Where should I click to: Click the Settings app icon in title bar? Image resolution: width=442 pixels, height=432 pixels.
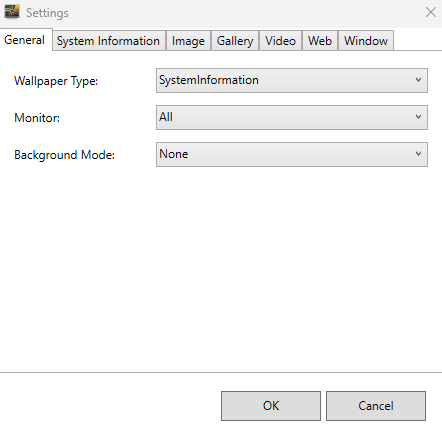12,12
